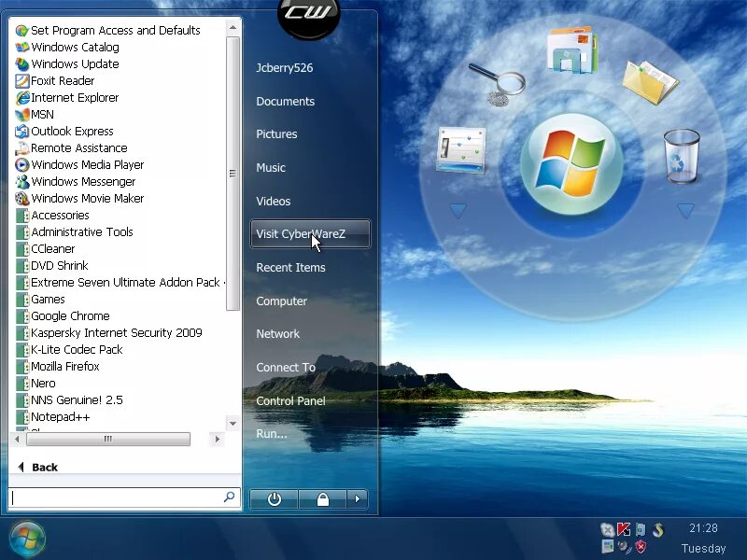The image size is (747, 560).
Task: Open Jcberry526 user folder
Action: (285, 67)
